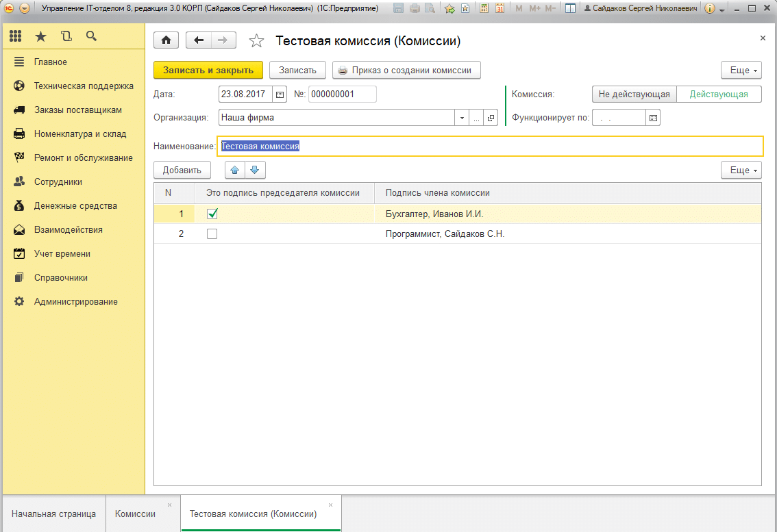Click add-to-favorites star with arrow icon
Viewport: 777px width, 532px height.
click(449, 8)
